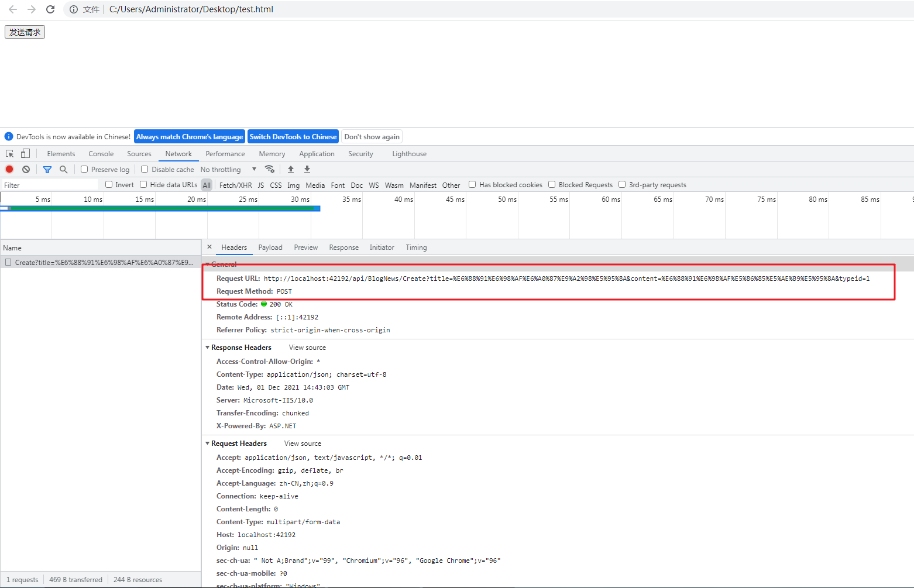
Task: Enable Hide data URLs filter
Action: click(143, 184)
